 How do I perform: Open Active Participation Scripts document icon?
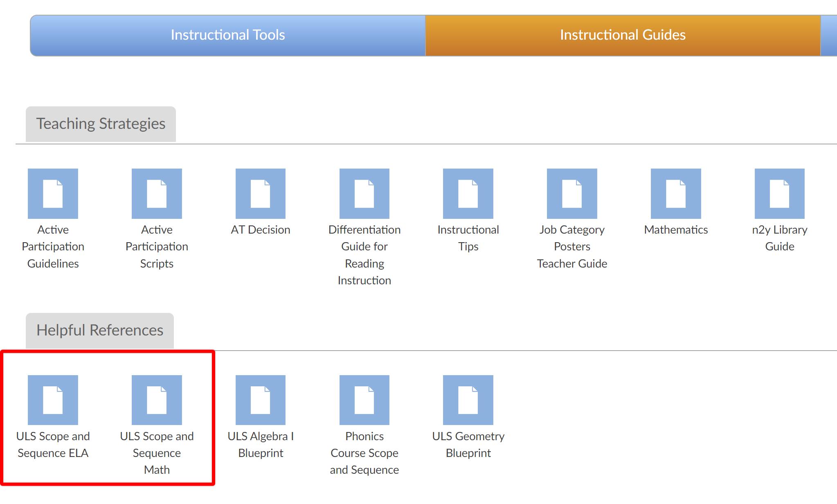click(157, 193)
